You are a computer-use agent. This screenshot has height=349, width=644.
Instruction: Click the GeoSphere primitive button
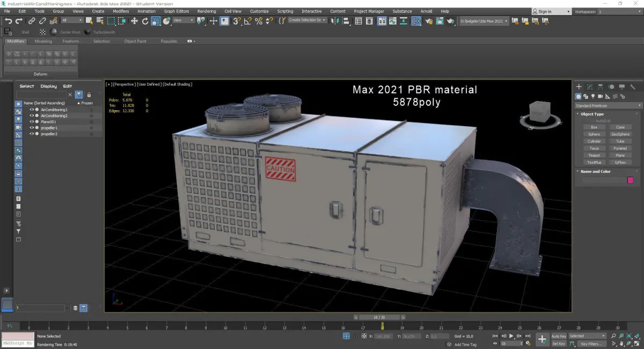tap(620, 134)
